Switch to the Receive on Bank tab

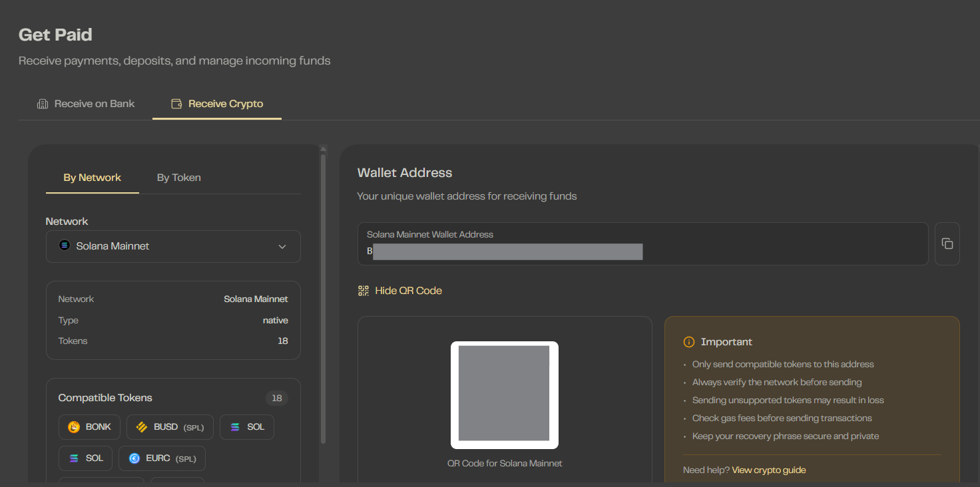[x=86, y=104]
